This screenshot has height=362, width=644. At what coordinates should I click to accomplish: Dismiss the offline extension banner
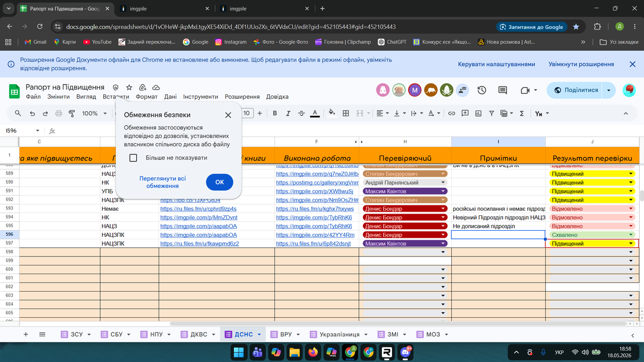point(632,64)
